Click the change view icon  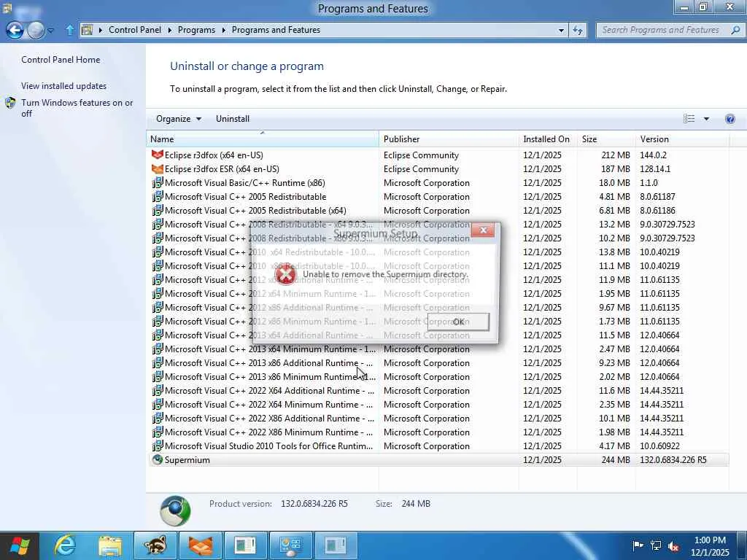pyautogui.click(x=689, y=119)
